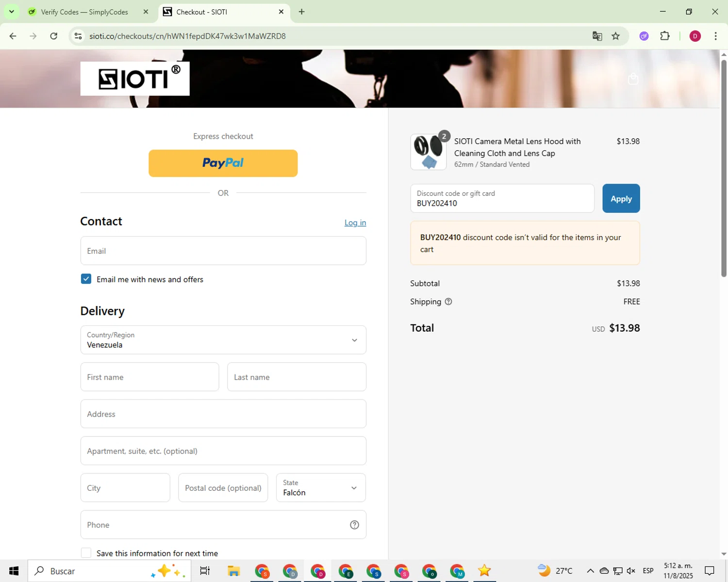Open a new browser tab
The image size is (728, 582).
pyautogui.click(x=302, y=12)
